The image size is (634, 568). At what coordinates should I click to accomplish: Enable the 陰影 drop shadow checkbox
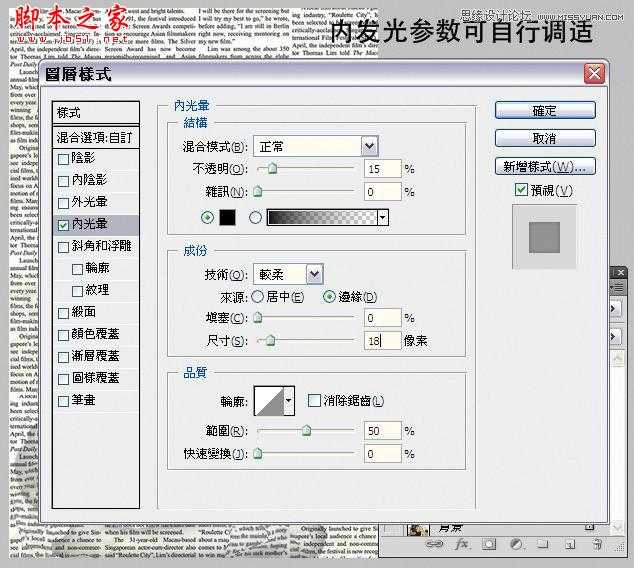coord(63,159)
